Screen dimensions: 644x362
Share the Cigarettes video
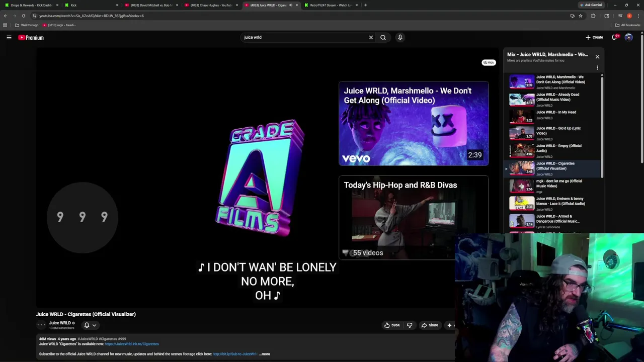430,325
